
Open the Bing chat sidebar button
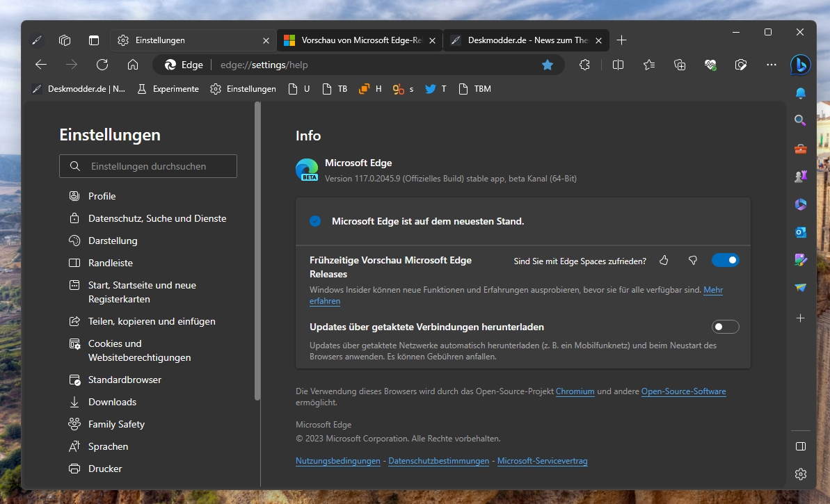(800, 65)
